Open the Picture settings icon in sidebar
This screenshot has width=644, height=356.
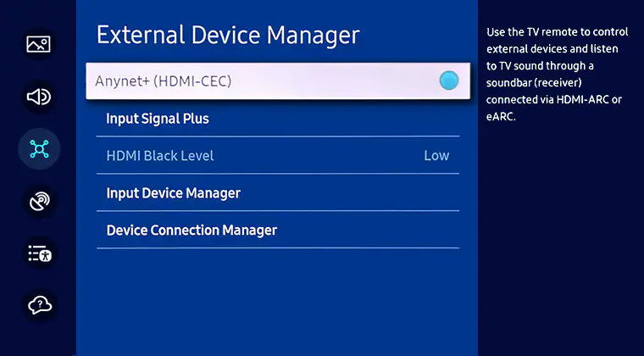[x=39, y=44]
